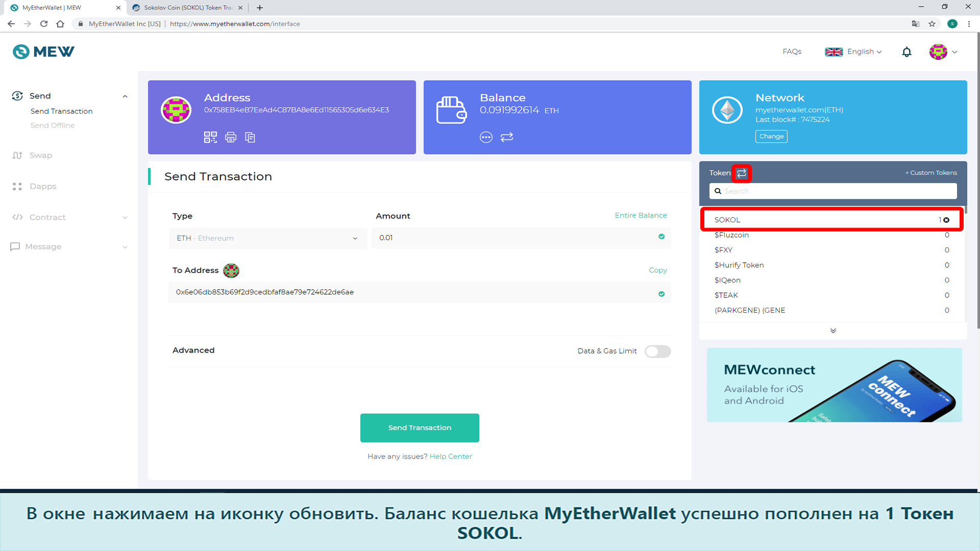Click the MEW logo
Screen dimensions: 980x551
[43, 52]
